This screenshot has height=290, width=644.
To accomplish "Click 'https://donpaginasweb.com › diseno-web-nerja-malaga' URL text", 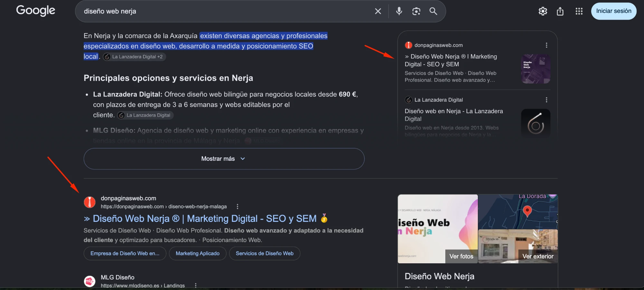I will 164,206.
